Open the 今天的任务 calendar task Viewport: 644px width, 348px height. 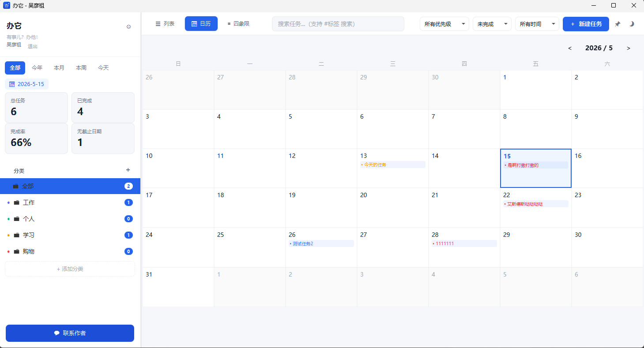point(392,165)
